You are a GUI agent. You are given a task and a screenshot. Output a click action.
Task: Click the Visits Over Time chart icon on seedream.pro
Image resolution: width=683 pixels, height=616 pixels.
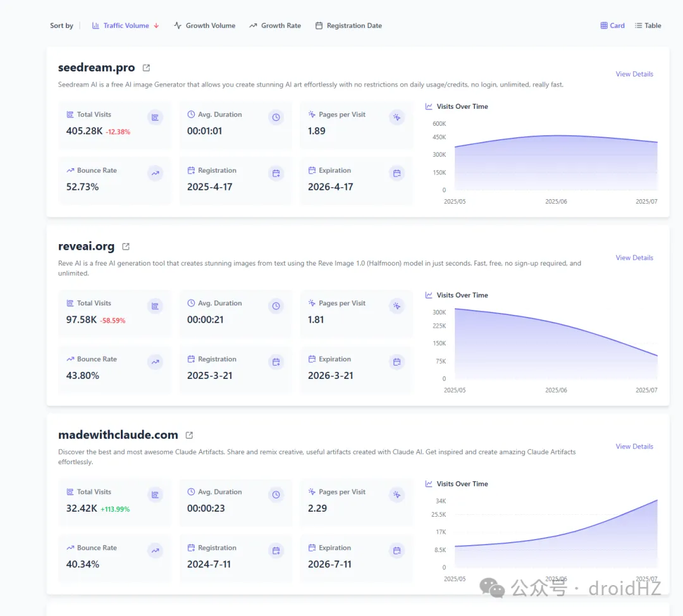click(x=428, y=106)
